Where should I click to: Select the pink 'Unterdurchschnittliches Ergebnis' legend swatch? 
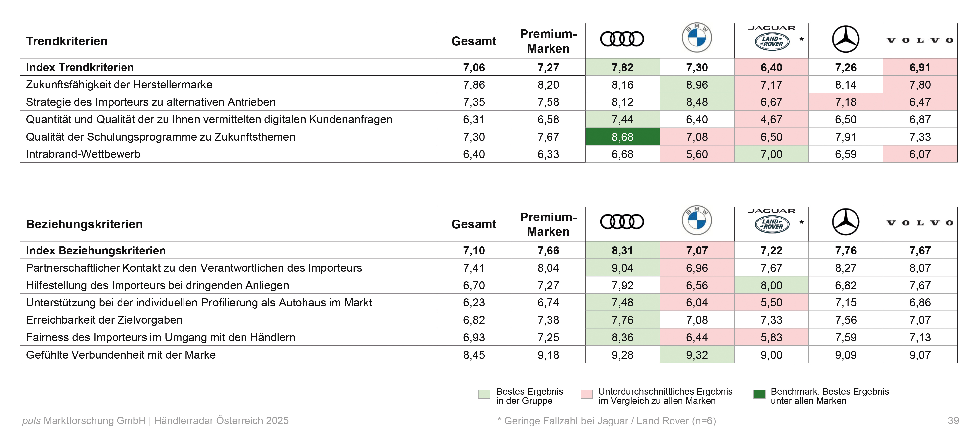(x=586, y=394)
